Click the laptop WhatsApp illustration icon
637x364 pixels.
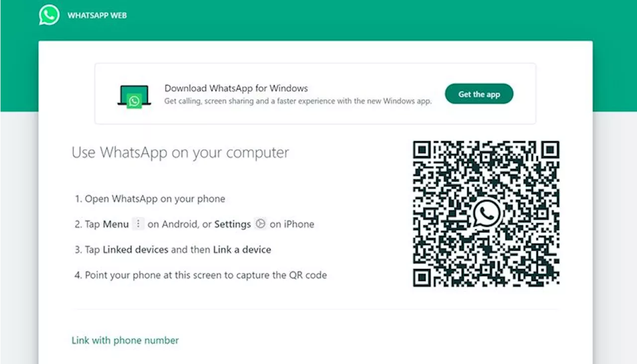(134, 96)
